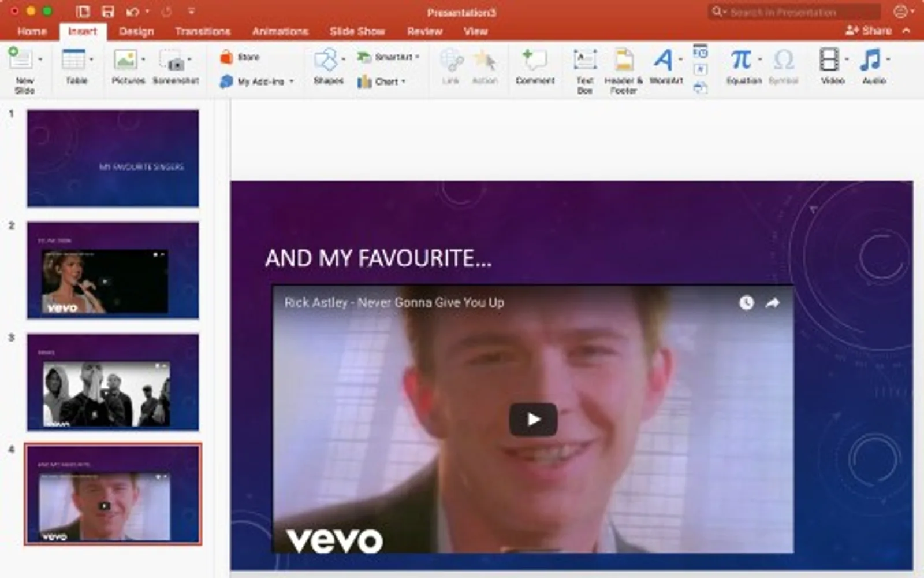Open the Store add-in icon

click(x=226, y=57)
